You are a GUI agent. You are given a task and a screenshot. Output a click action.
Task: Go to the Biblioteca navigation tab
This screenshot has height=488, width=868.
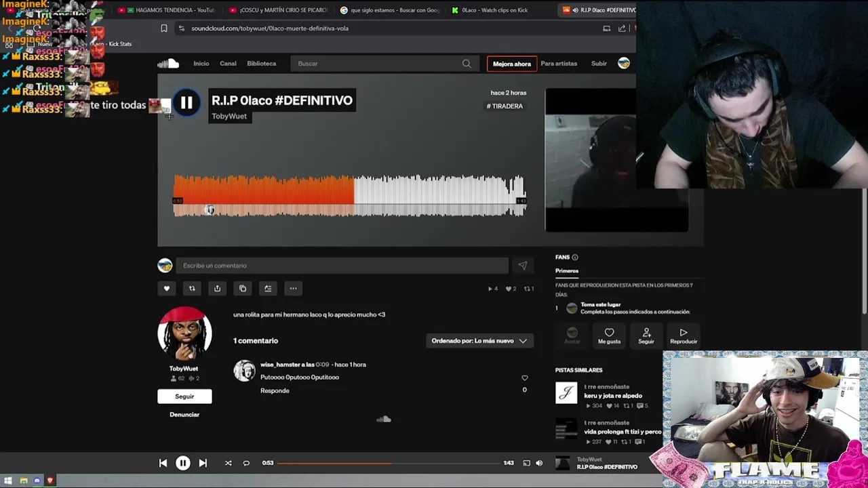point(261,64)
